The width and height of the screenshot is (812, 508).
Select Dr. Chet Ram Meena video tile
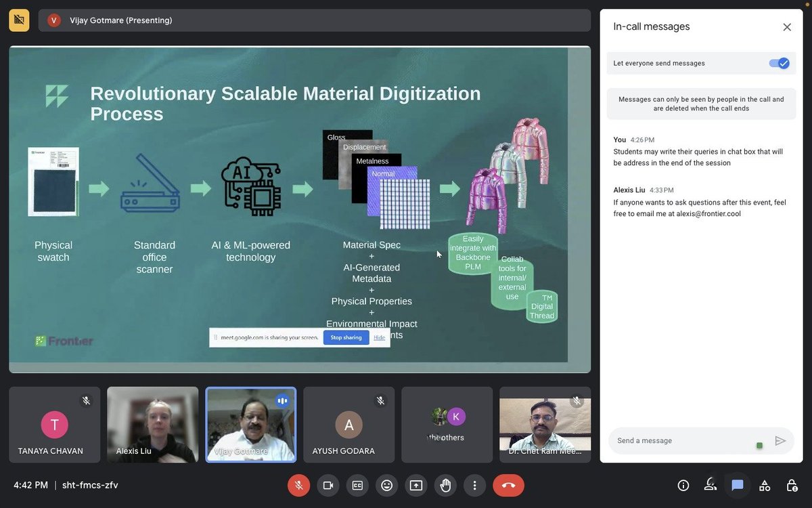545,425
